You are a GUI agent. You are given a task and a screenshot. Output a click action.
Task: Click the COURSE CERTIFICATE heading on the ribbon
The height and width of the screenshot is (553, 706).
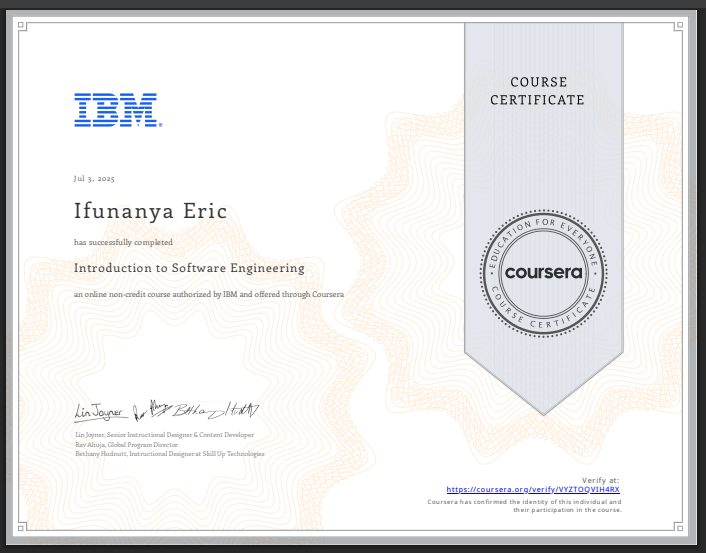pos(538,91)
